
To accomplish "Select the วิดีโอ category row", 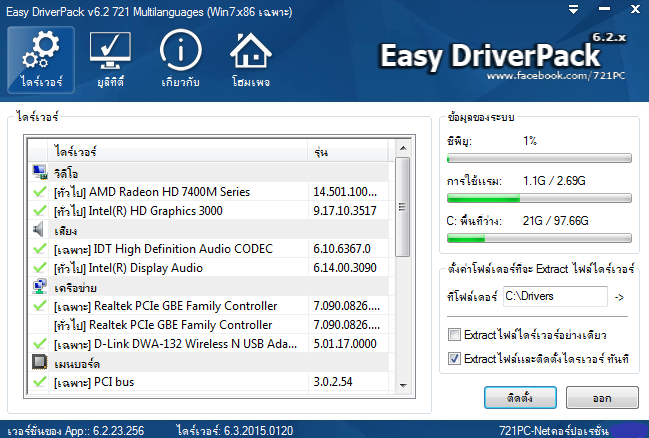I will pyautogui.click(x=209, y=173).
